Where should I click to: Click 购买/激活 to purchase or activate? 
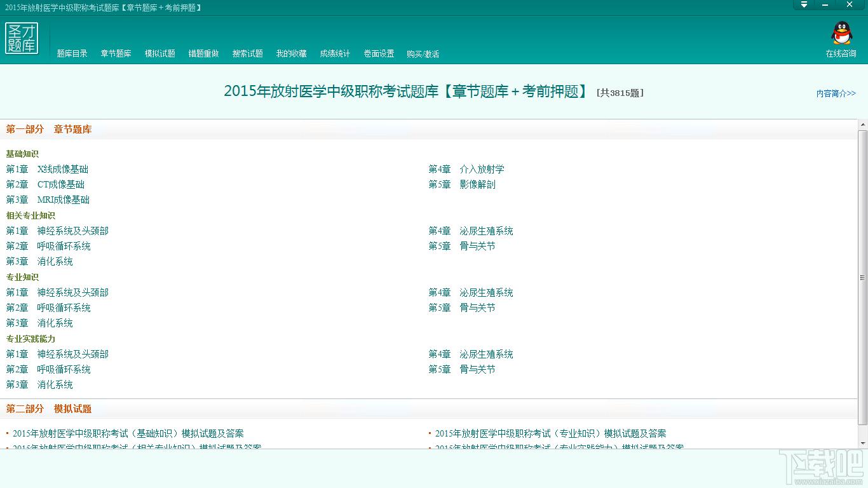[423, 54]
